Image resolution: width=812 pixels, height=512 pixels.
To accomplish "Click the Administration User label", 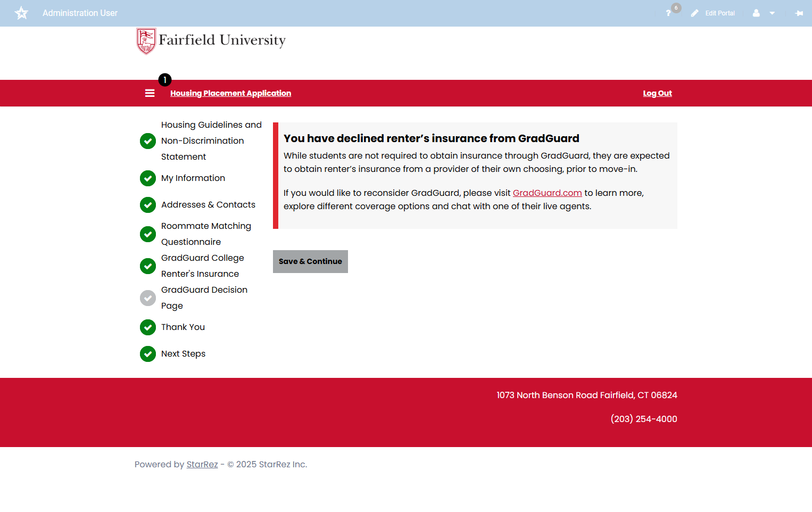I will tap(80, 13).
